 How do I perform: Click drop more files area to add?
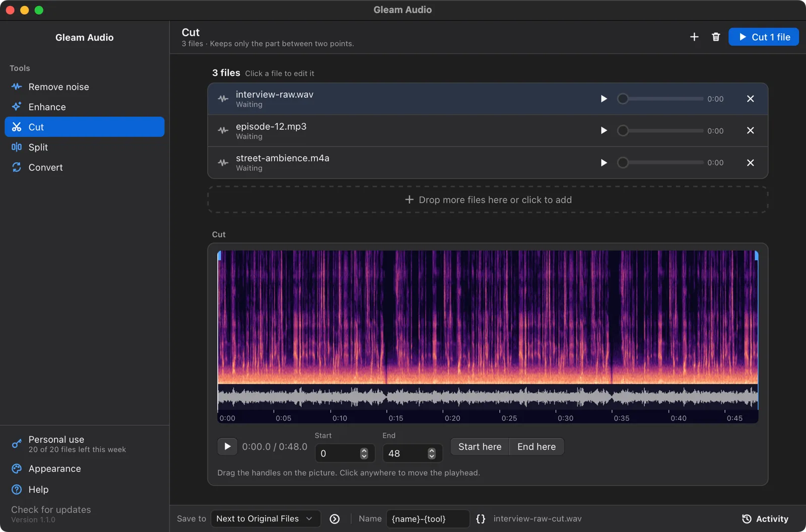(x=488, y=200)
